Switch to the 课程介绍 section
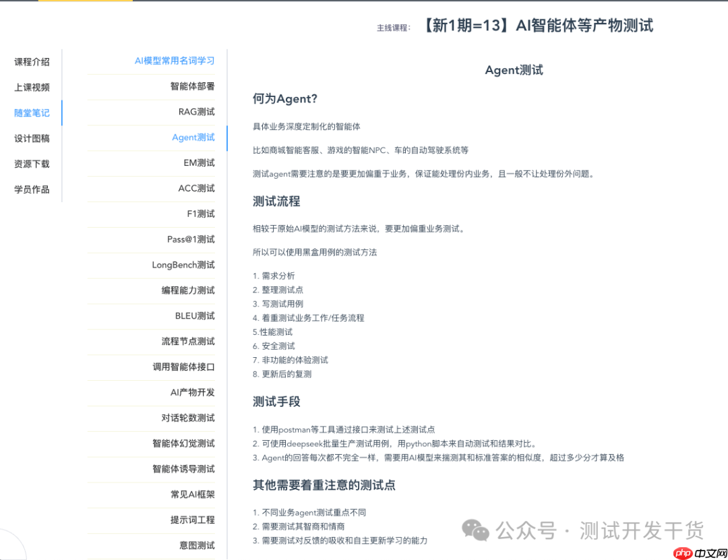This screenshot has width=728, height=560. 31,61
